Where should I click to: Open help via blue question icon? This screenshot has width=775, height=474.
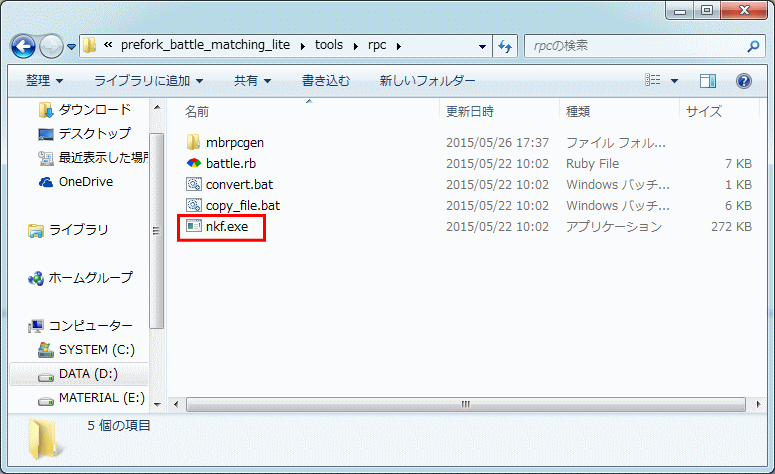pyautogui.click(x=743, y=81)
